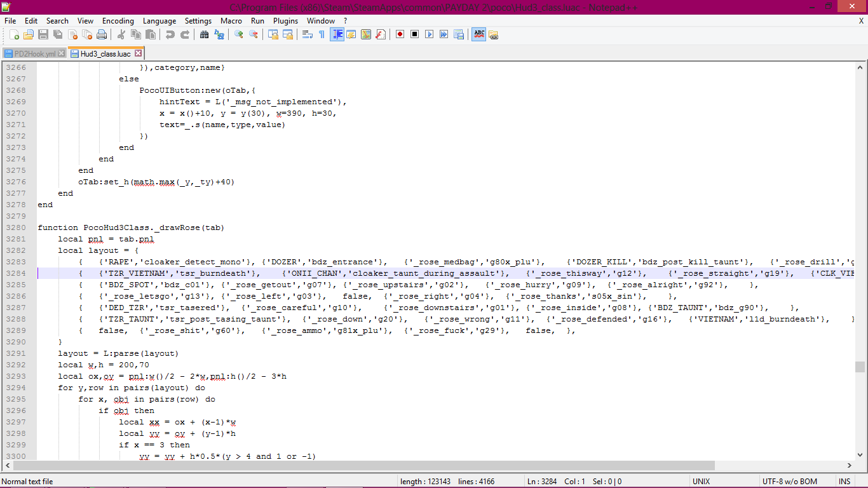This screenshot has height=488, width=868.
Task: Open the Run menu
Action: click(257, 21)
